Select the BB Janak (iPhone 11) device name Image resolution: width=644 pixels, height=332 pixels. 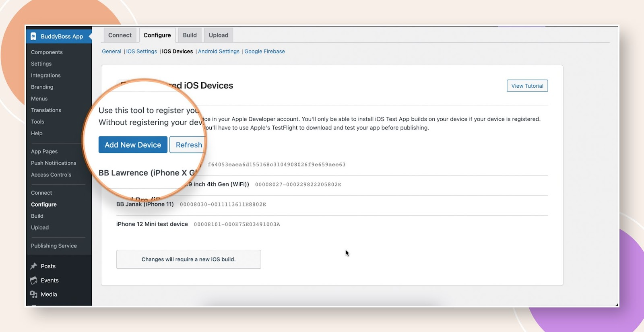tap(145, 204)
